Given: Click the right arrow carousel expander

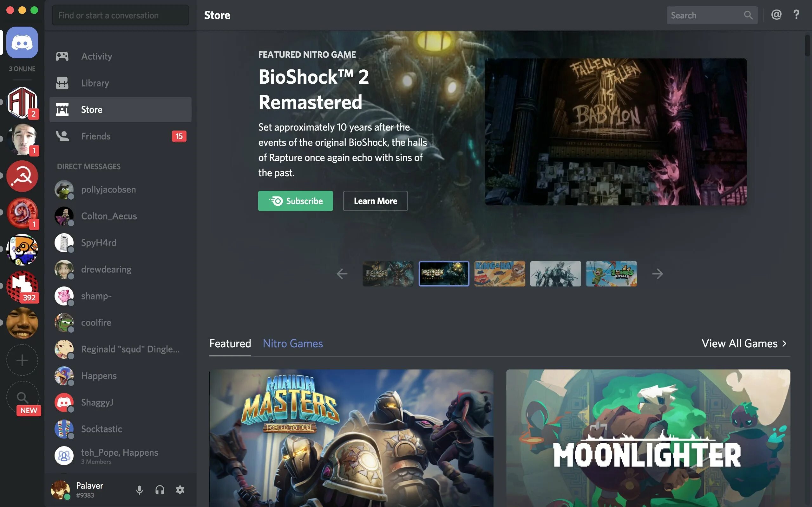Looking at the screenshot, I should pyautogui.click(x=657, y=273).
